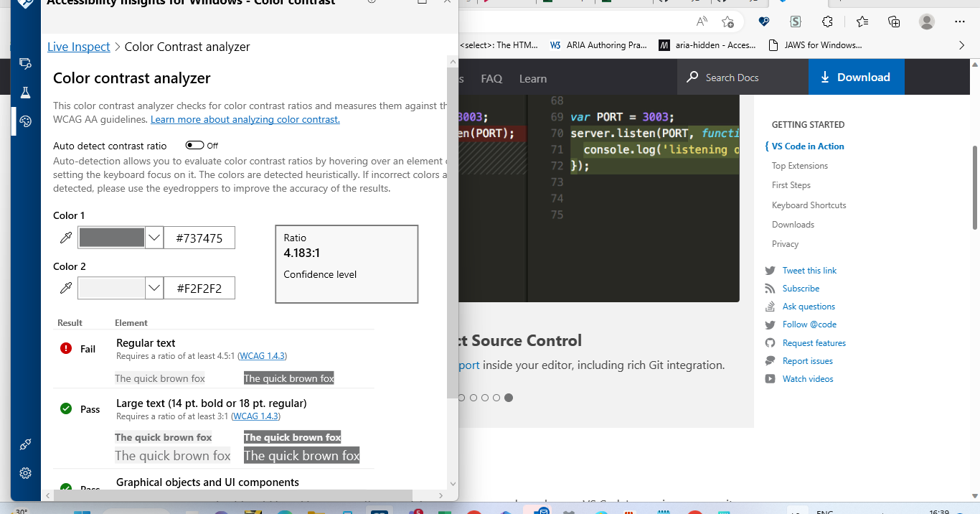Select the Learn navigation item

533,78
